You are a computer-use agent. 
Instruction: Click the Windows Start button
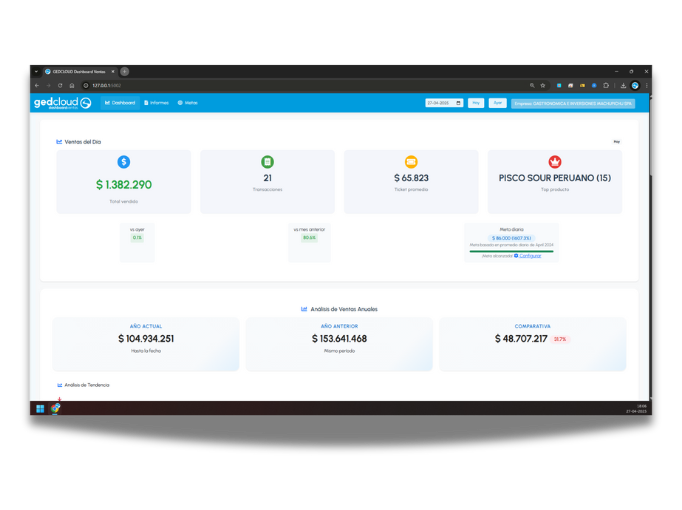tap(40, 409)
